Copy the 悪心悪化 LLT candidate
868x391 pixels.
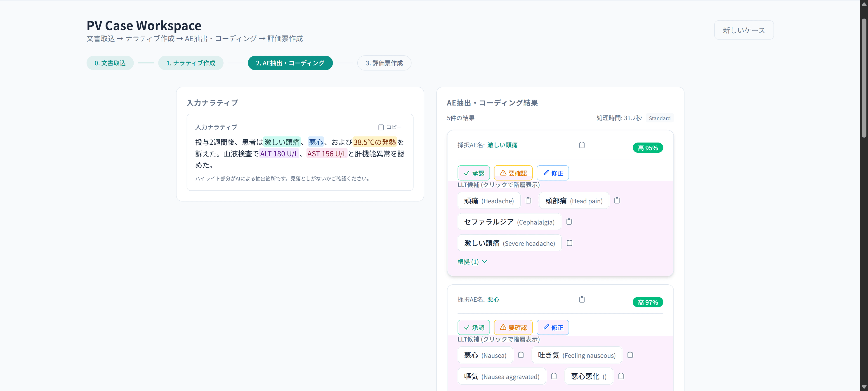pos(621,376)
